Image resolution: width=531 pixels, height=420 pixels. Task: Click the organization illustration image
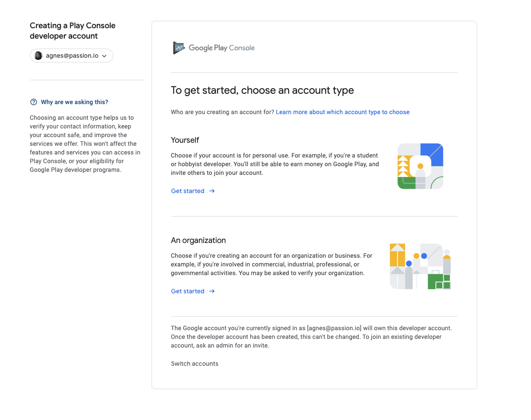point(420,266)
